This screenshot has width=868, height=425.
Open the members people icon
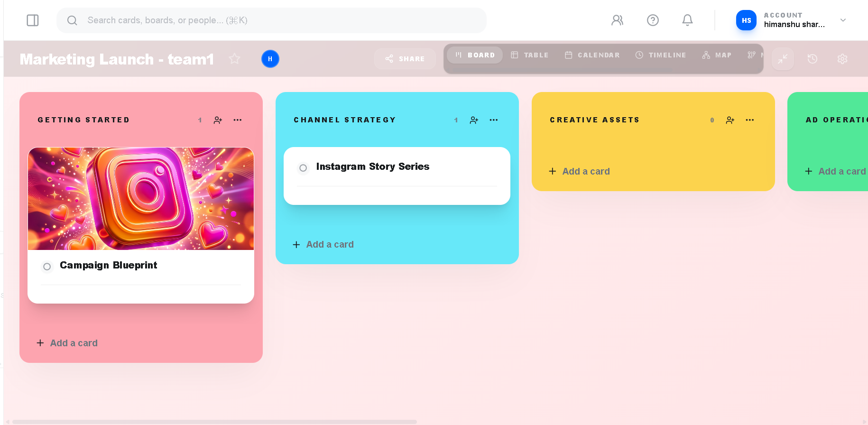pyautogui.click(x=617, y=20)
